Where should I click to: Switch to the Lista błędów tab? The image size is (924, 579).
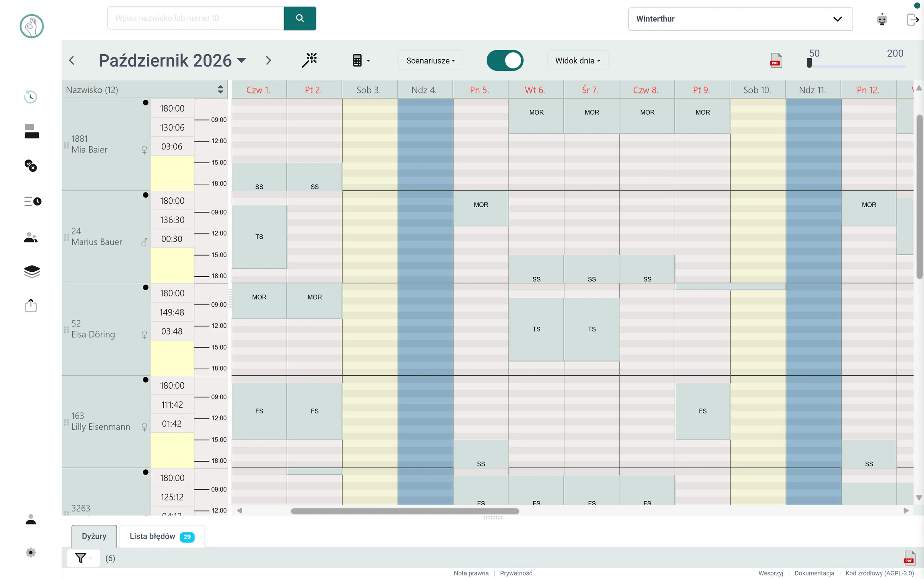click(162, 536)
